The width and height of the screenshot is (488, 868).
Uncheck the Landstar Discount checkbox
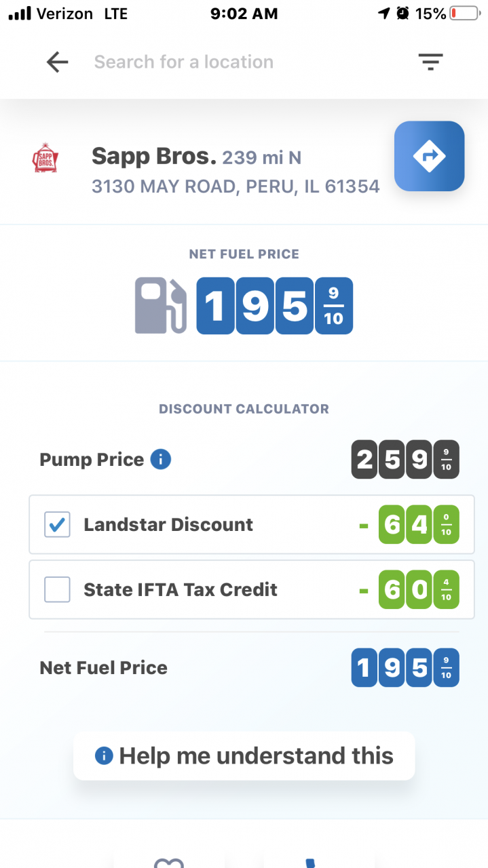point(57,524)
